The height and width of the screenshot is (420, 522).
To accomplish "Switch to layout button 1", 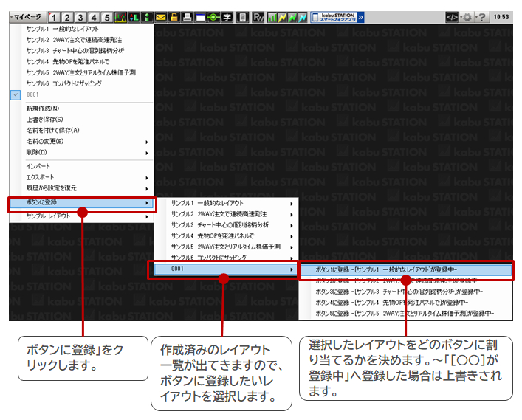I will [54, 17].
